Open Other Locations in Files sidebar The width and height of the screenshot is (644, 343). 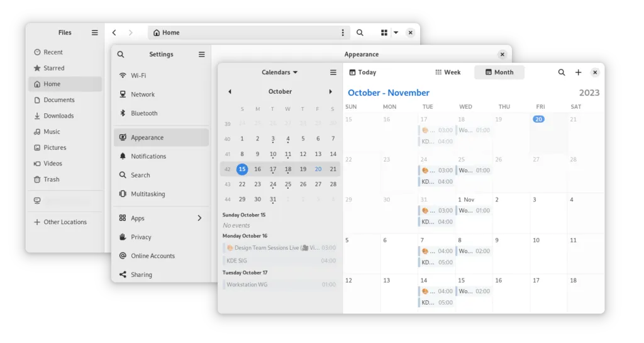tap(65, 222)
